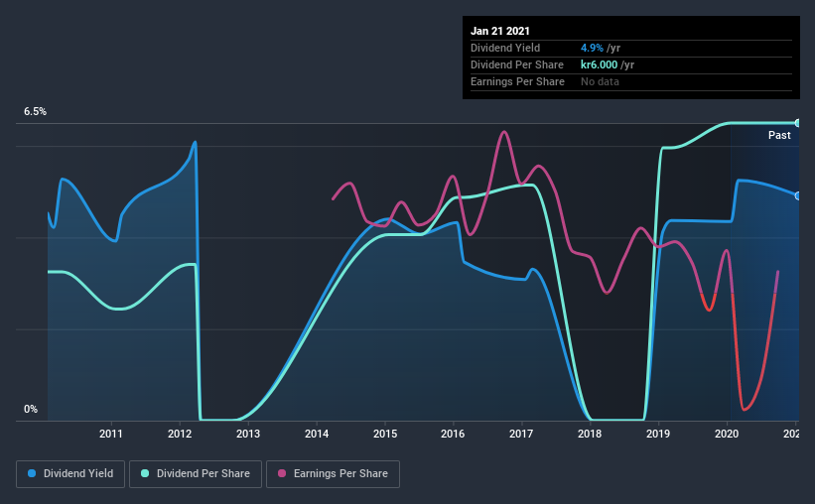Click the teal Dividend Per Share legend dot
Viewport: 815px width, 504px height.
145,473
